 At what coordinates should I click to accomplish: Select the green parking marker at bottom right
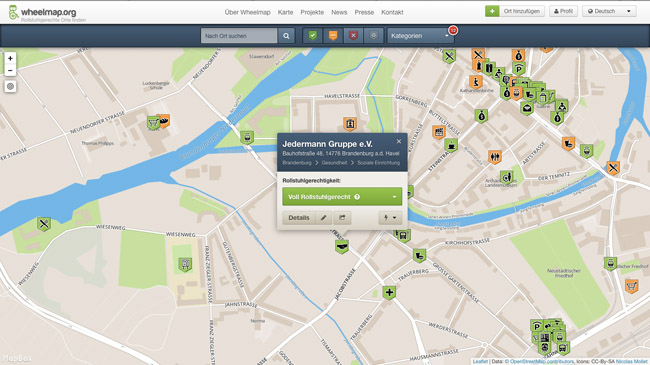[537, 326]
